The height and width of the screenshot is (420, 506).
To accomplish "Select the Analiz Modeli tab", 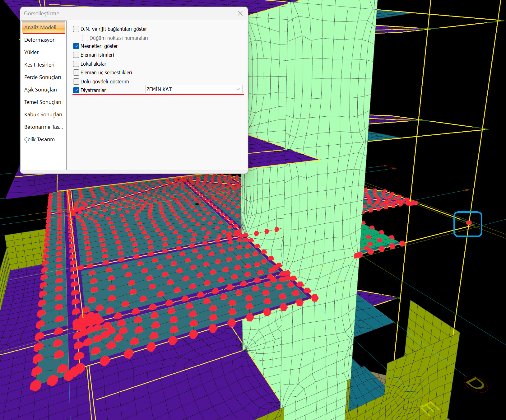I will [43, 27].
